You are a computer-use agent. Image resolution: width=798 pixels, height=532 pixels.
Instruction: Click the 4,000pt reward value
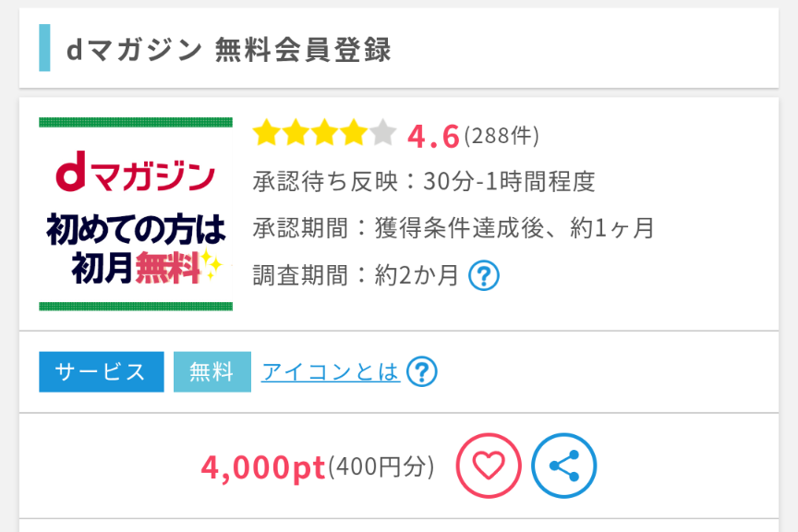(263, 467)
